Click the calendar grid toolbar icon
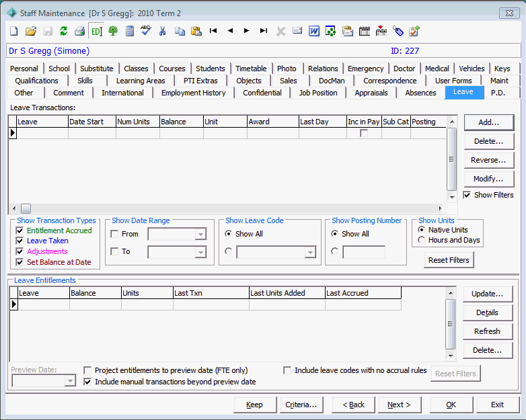This screenshot has height=420, width=526. tap(365, 31)
